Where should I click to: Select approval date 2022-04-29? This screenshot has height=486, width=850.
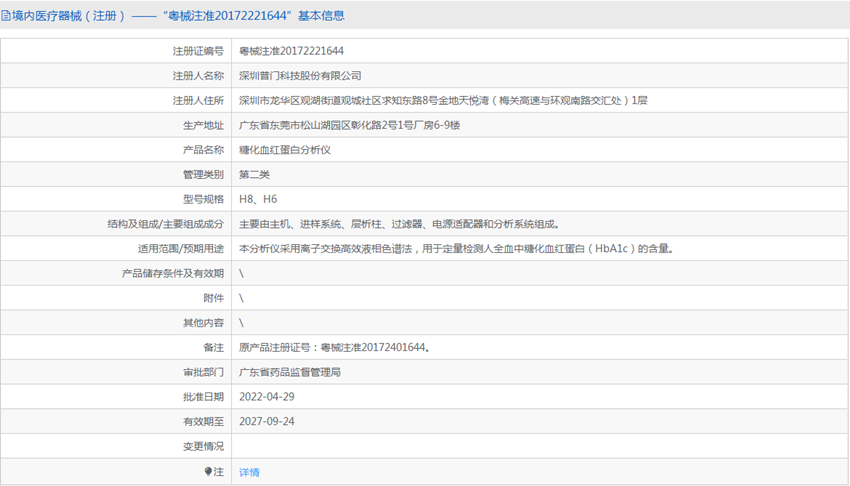click(x=267, y=397)
